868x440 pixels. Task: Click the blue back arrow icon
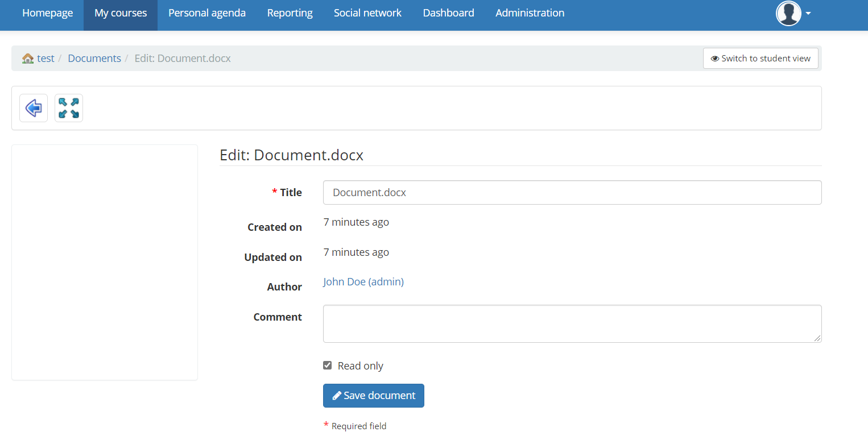[34, 108]
